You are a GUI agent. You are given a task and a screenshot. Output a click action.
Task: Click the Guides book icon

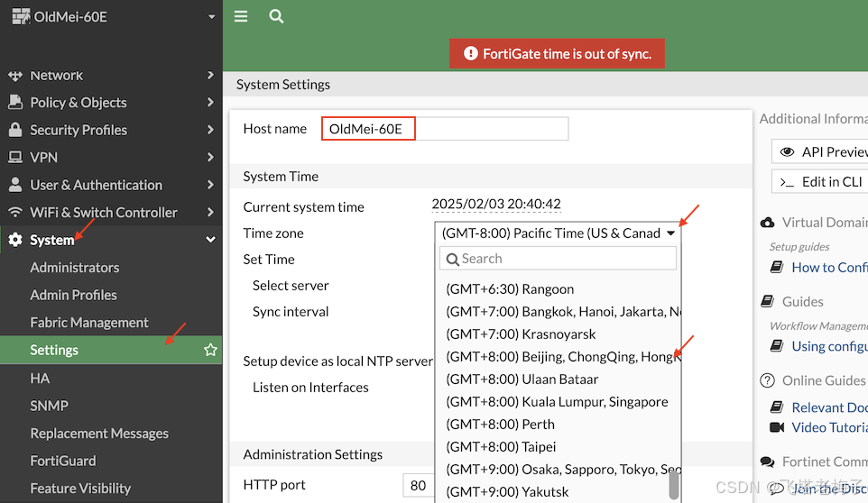pos(767,301)
